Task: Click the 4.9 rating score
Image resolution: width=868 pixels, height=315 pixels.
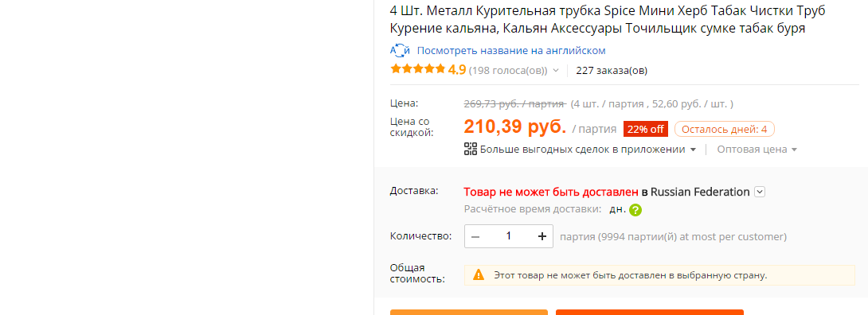Action: [x=457, y=70]
